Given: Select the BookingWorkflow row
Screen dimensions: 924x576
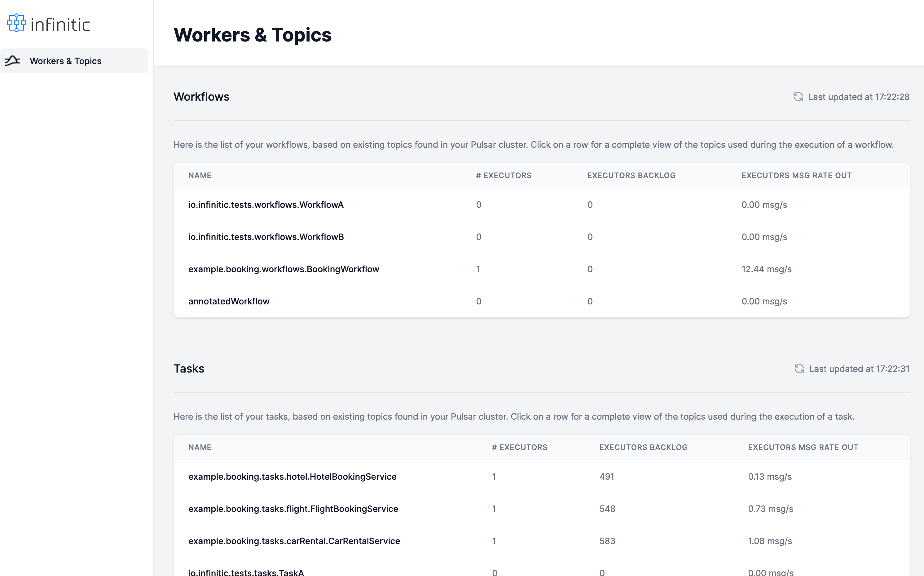Looking at the screenshot, I should pyautogui.click(x=283, y=269).
